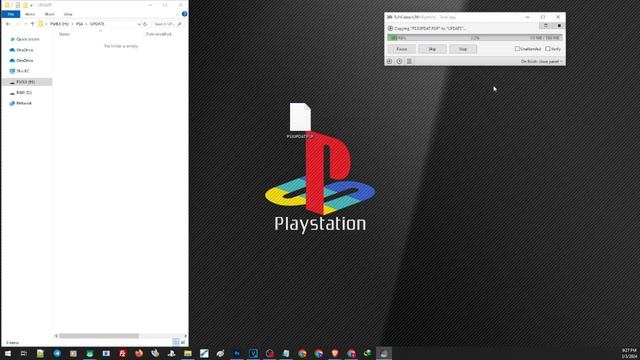This screenshot has width=640, height=360.
Task: Click the UPDATE breadcrumb in address bar
Action: point(97,24)
